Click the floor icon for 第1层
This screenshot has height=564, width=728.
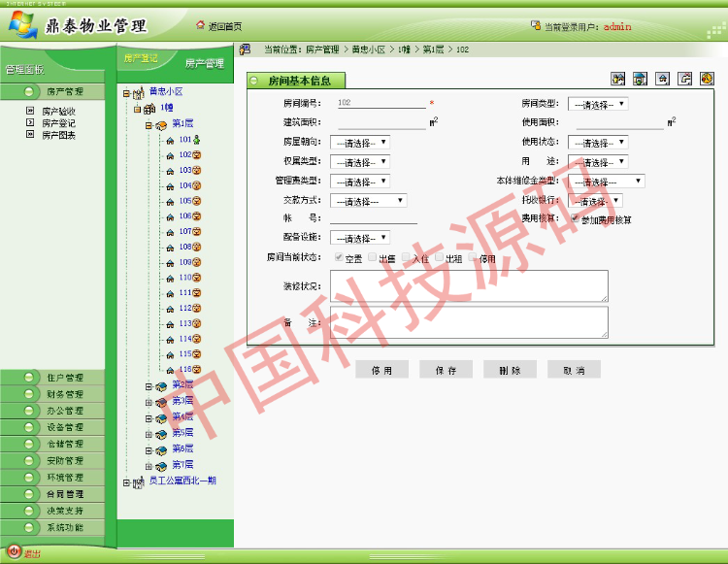pos(161,125)
